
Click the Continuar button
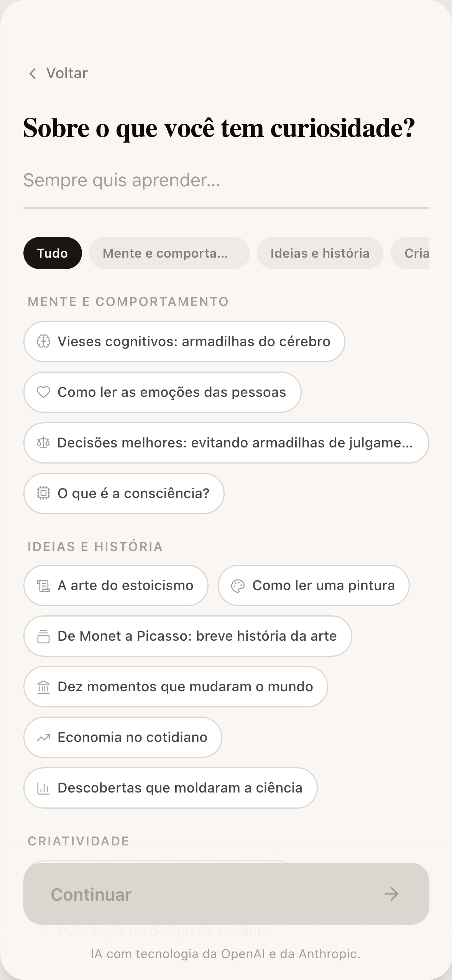click(226, 894)
